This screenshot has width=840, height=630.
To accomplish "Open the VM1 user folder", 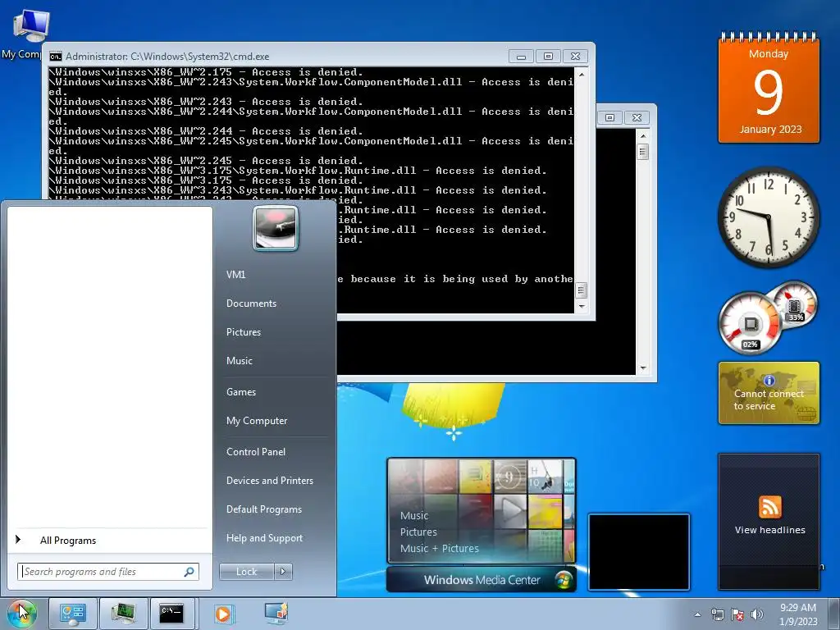I will click(x=235, y=275).
